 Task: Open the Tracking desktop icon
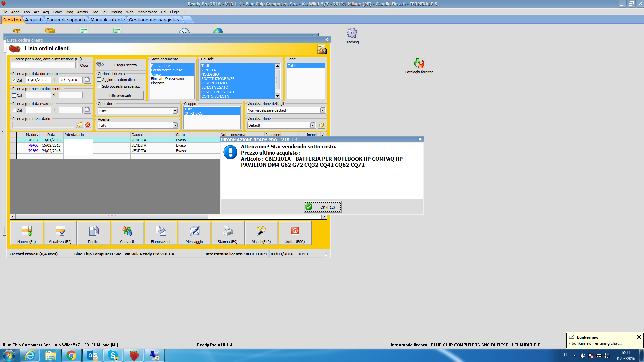point(352,34)
